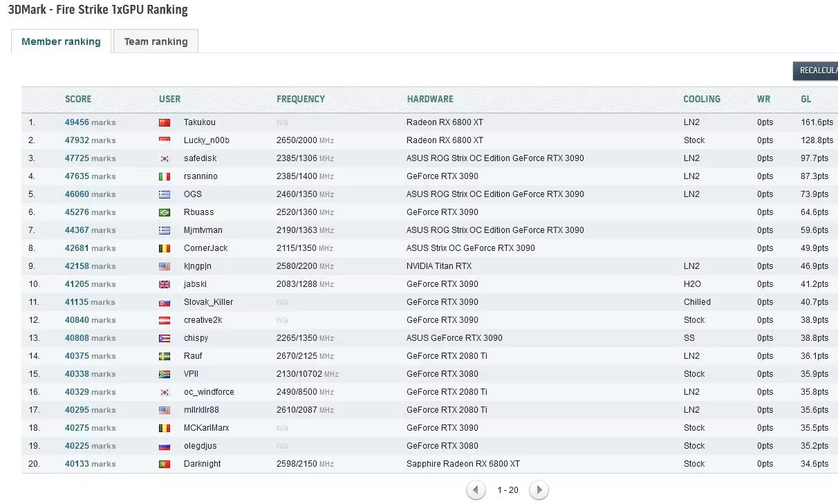Open the 42158 marks score entry
This screenshot has width=838, height=504.
[x=90, y=266]
